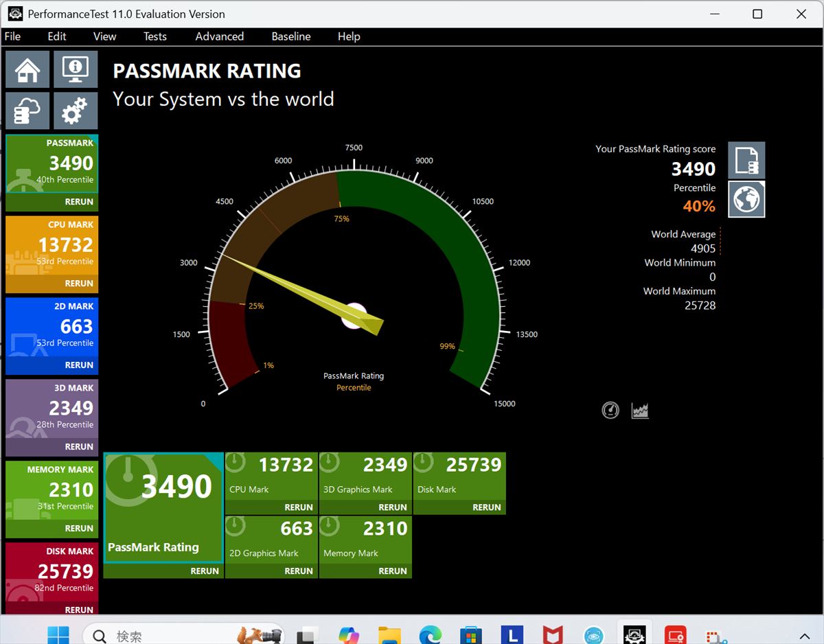Select the PASSMARK 3490 sidebar tile
The width and height of the screenshot is (824, 644).
coord(52,163)
